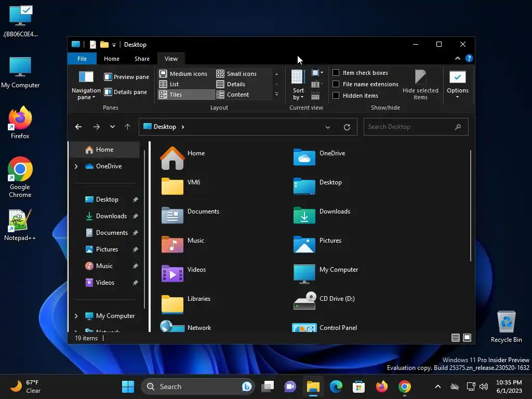This screenshot has width=532, height=399.
Task: Open the Sort by dropdown
Action: click(x=298, y=85)
